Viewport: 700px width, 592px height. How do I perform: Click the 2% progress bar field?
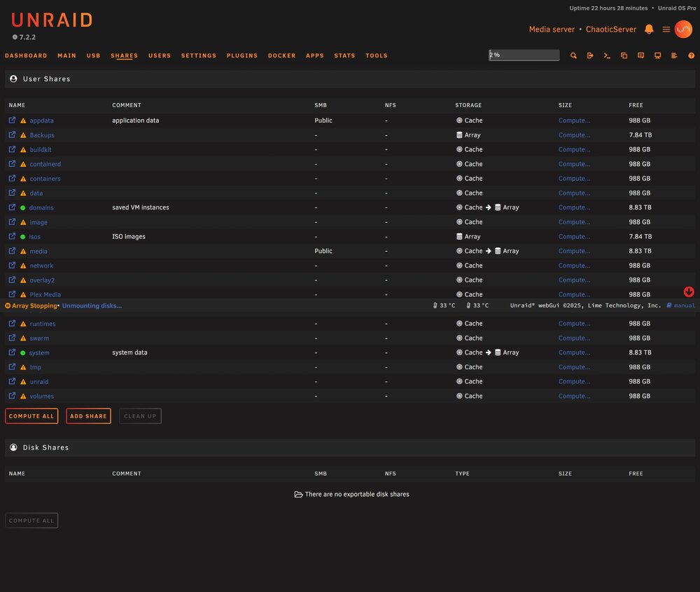[x=524, y=55]
